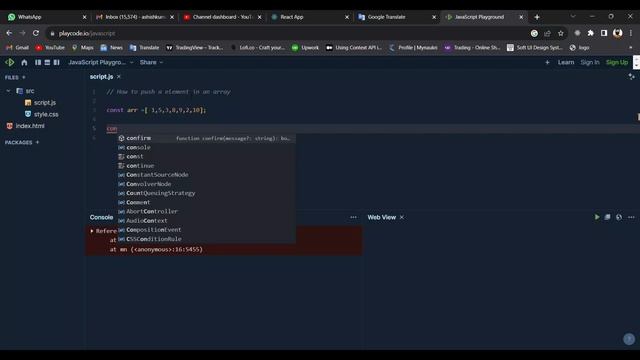The width and height of the screenshot is (640, 360).
Task: Click the Sign Up button
Action: pyautogui.click(x=617, y=62)
